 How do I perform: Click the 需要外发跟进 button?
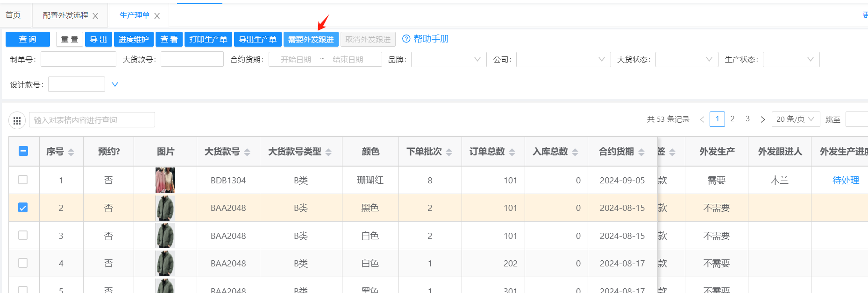point(311,39)
